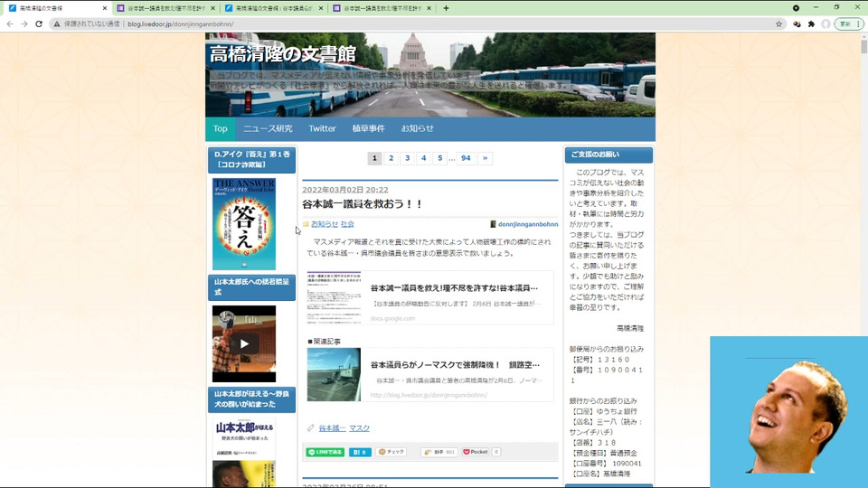This screenshot has height=488, width=868.
Task: Open the Twitter navigation item
Action: (322, 128)
